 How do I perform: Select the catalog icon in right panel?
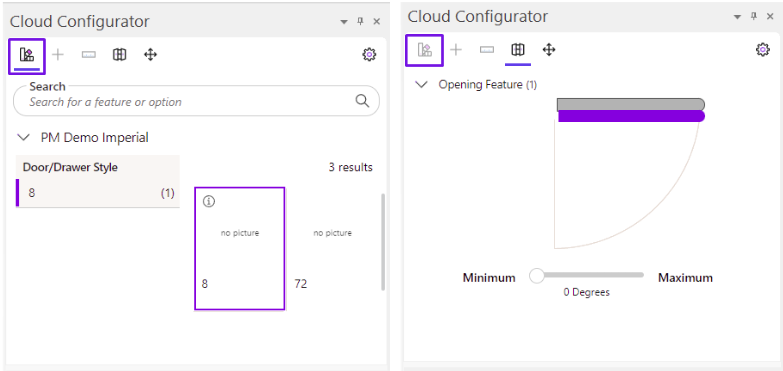424,49
